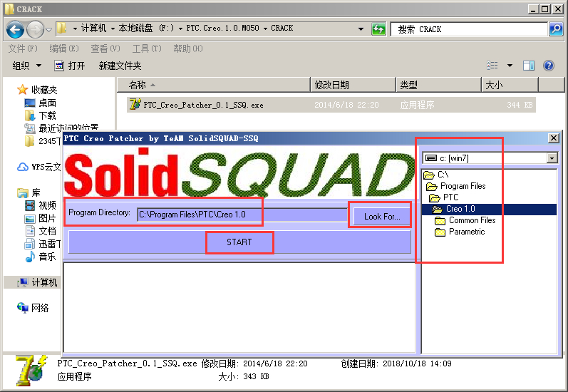Open the 编辑(E) menu
This screenshot has height=392, width=568.
(x=63, y=48)
